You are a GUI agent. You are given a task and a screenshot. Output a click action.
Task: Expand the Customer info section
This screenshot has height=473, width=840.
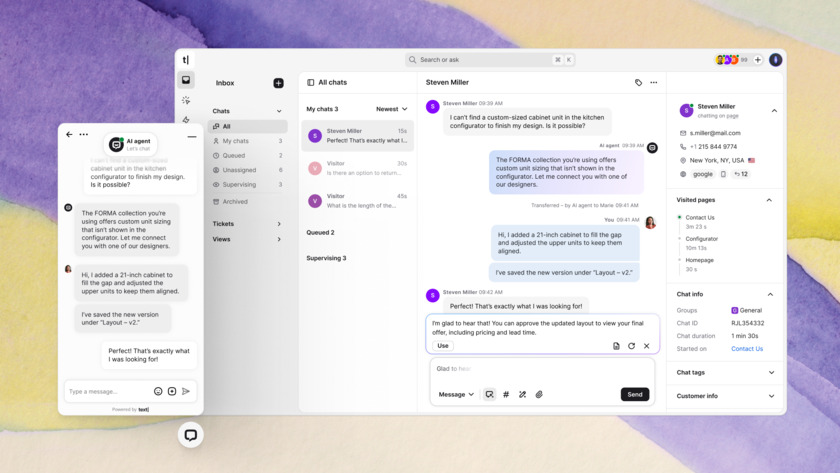coord(771,396)
